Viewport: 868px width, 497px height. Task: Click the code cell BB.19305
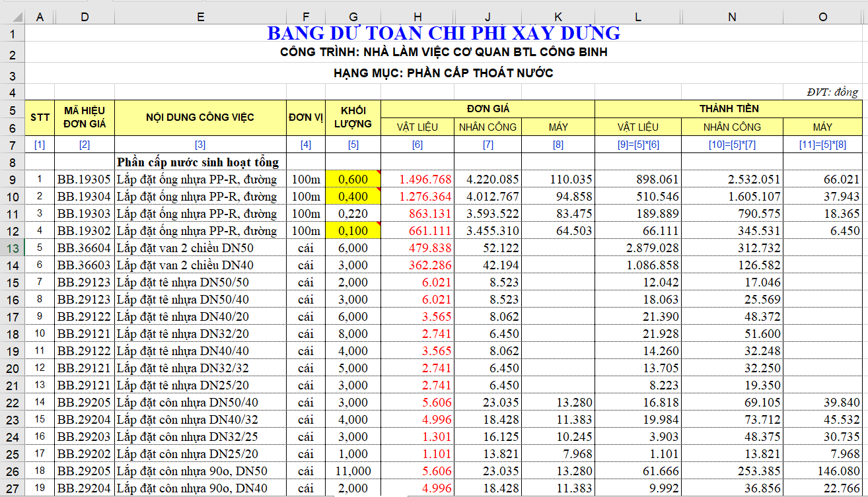coord(85,179)
